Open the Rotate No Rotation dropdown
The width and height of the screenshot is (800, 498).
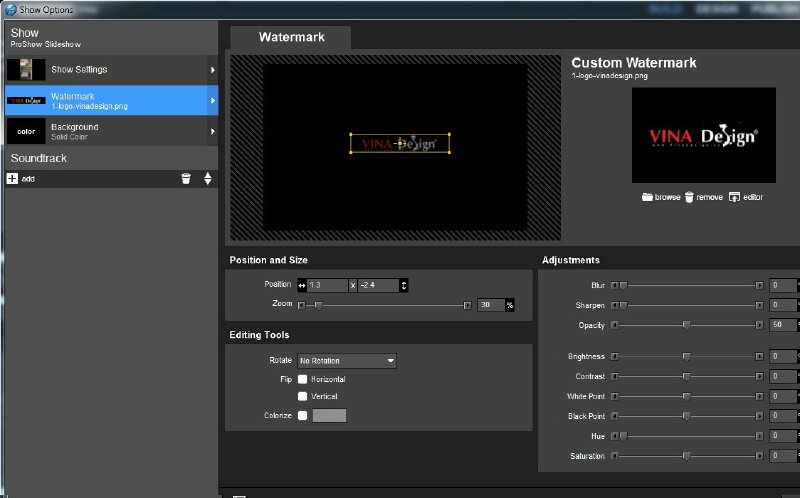pos(347,361)
